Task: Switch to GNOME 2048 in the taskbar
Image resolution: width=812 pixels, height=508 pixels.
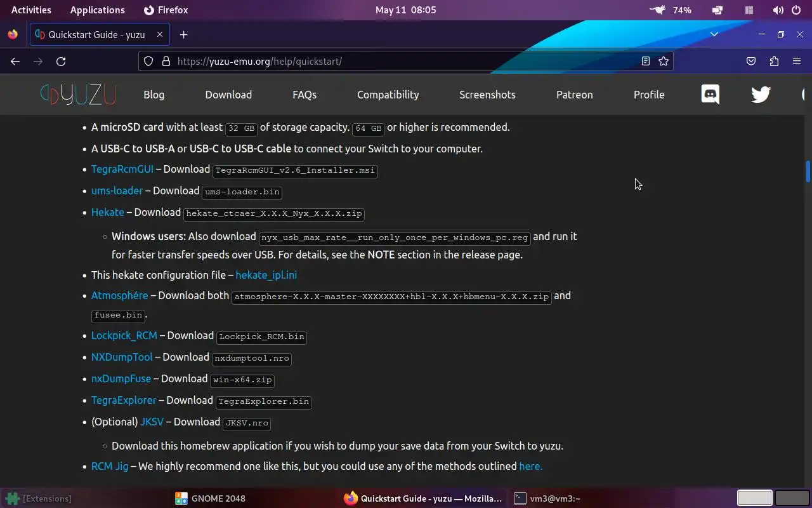Action: point(210,498)
